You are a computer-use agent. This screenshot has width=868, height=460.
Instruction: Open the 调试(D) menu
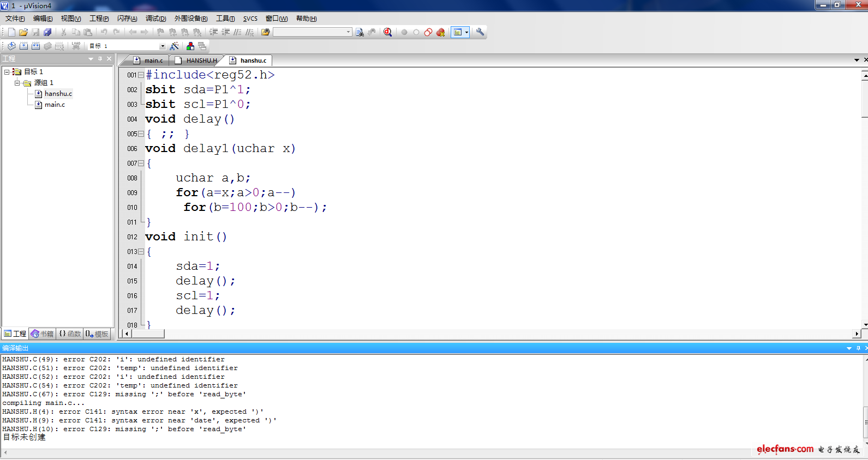[156, 19]
